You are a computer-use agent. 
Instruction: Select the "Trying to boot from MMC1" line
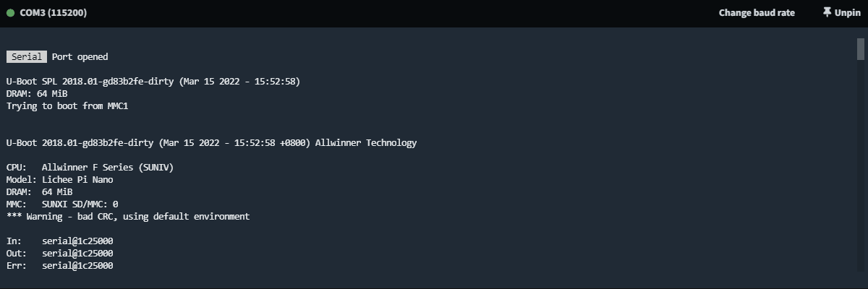67,106
